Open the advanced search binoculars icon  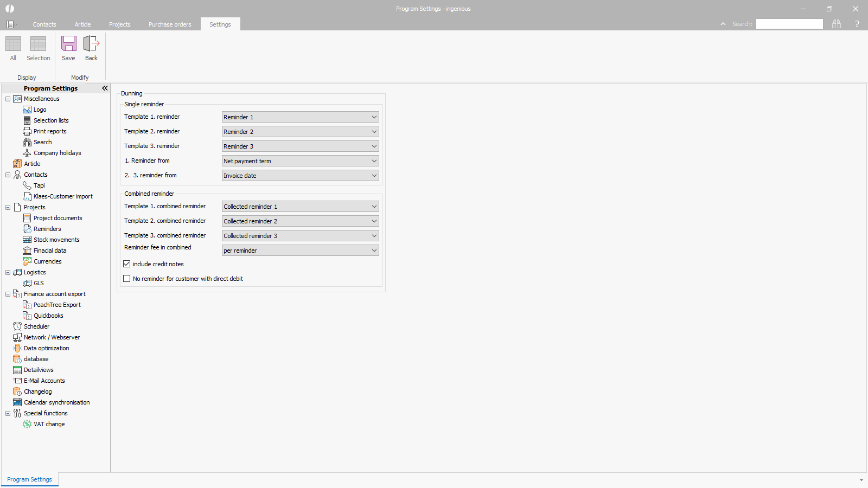(x=837, y=24)
